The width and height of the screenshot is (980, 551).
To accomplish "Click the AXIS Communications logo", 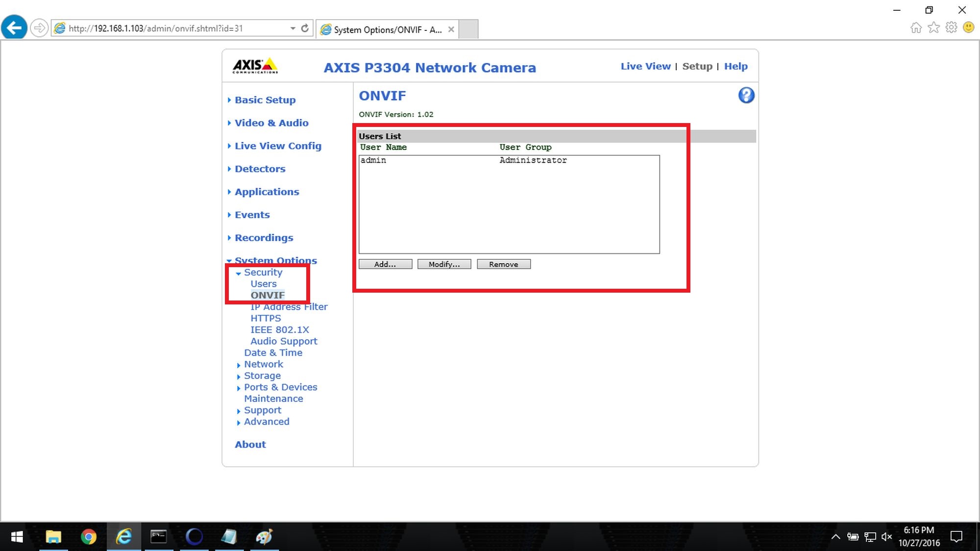I will tap(255, 66).
